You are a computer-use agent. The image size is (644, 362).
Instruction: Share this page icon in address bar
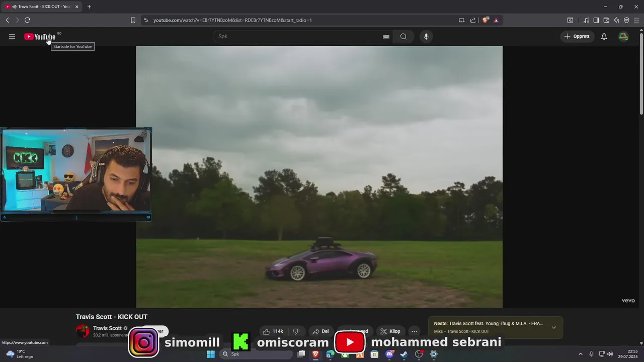(473, 20)
